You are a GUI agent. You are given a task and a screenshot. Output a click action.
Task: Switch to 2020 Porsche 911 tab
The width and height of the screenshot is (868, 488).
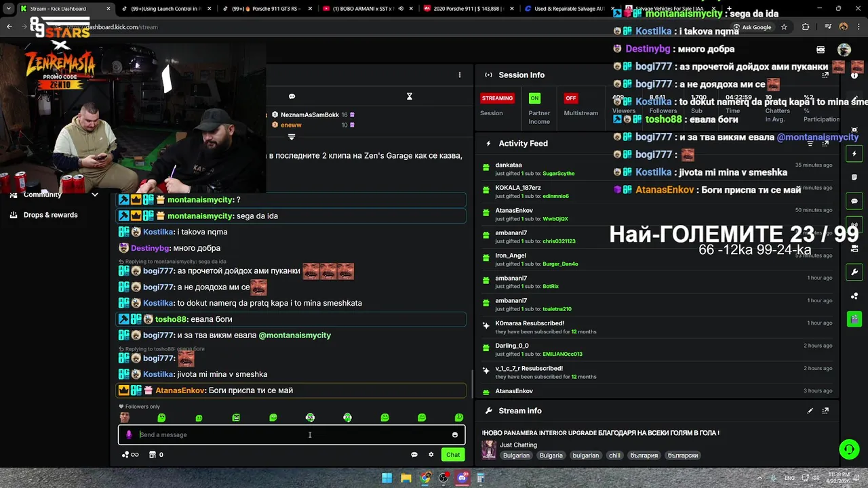[468, 9]
